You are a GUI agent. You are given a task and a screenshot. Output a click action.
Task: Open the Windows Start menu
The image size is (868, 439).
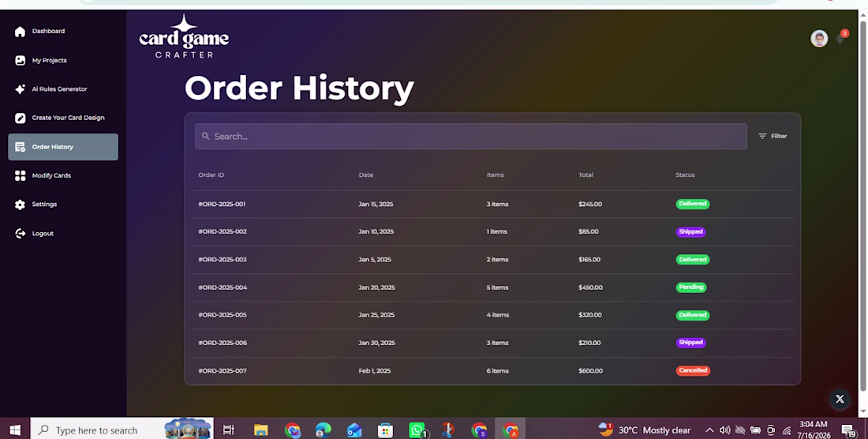point(15,430)
